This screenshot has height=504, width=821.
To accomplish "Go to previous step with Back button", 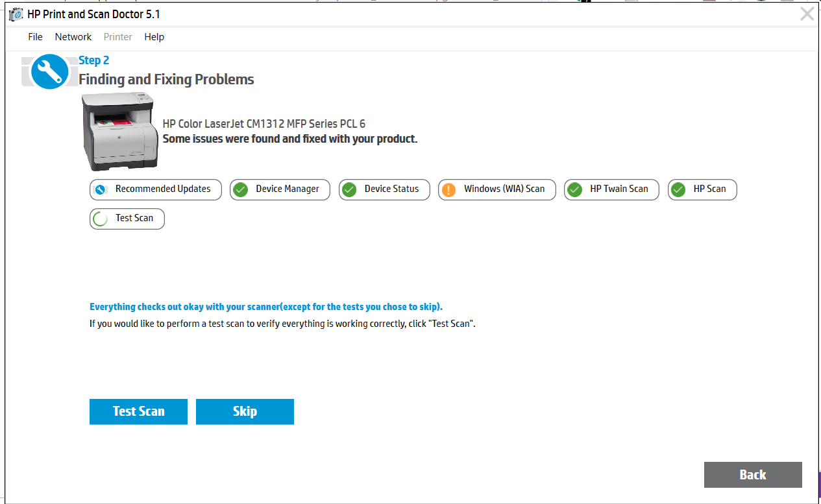I will [752, 475].
